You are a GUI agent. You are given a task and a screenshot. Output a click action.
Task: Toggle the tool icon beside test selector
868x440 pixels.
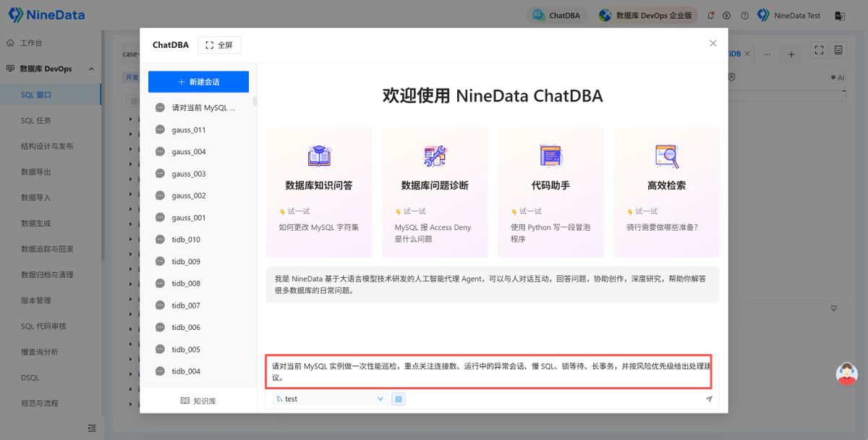pos(398,399)
